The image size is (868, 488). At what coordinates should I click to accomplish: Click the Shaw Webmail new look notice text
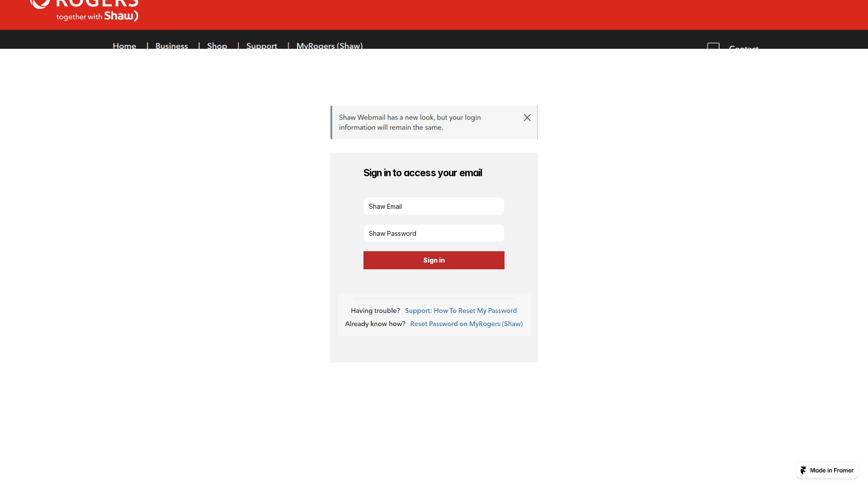tap(410, 122)
